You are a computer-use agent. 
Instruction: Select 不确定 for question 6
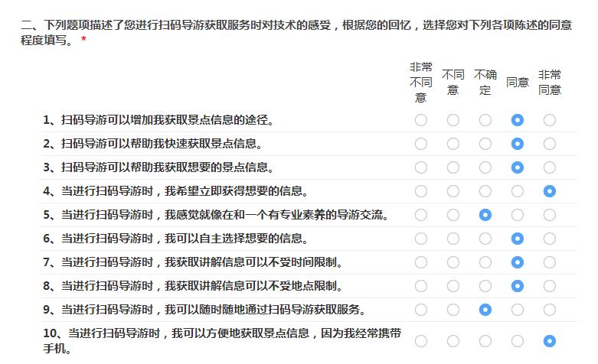485,239
